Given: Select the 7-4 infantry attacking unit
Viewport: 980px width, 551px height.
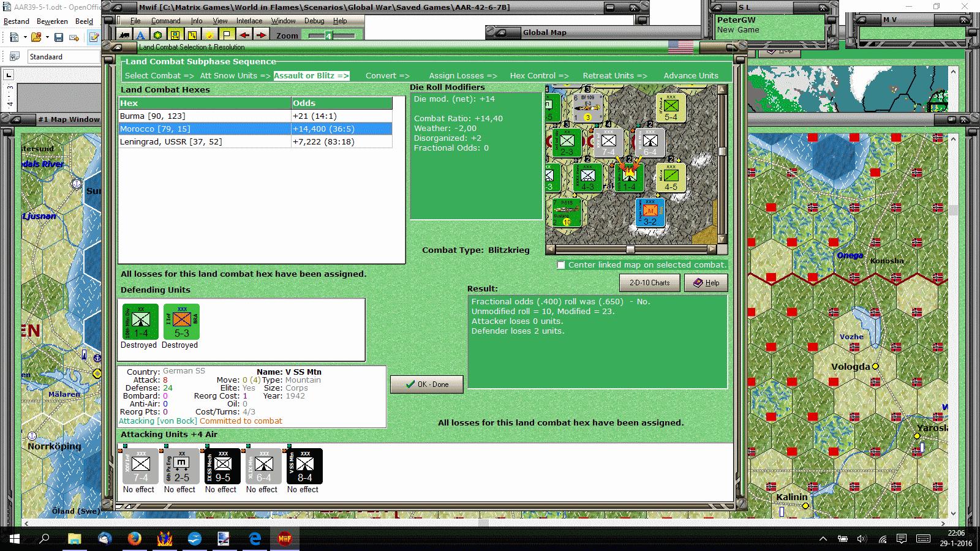Looking at the screenshot, I should click(x=140, y=466).
